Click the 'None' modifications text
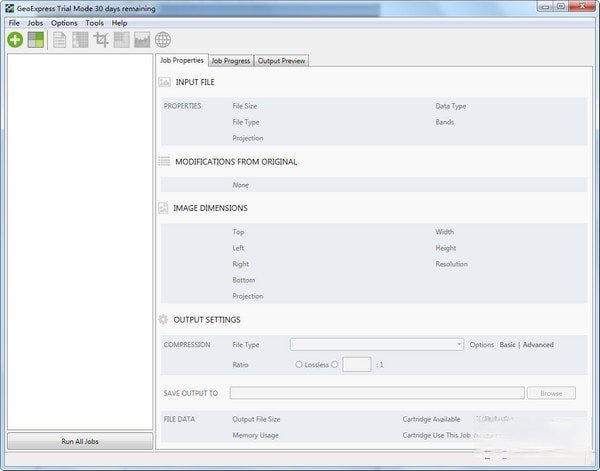The height and width of the screenshot is (471, 600). [241, 185]
